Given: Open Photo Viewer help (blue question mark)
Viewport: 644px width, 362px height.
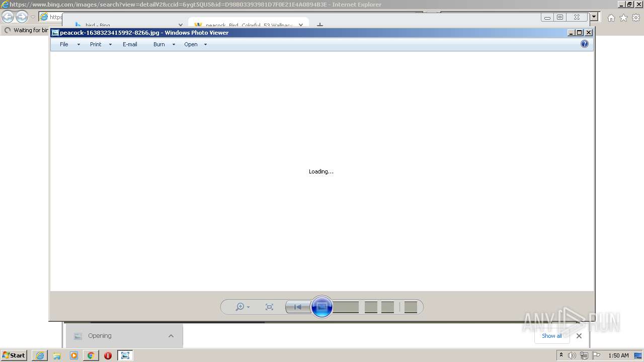Looking at the screenshot, I should [585, 44].
